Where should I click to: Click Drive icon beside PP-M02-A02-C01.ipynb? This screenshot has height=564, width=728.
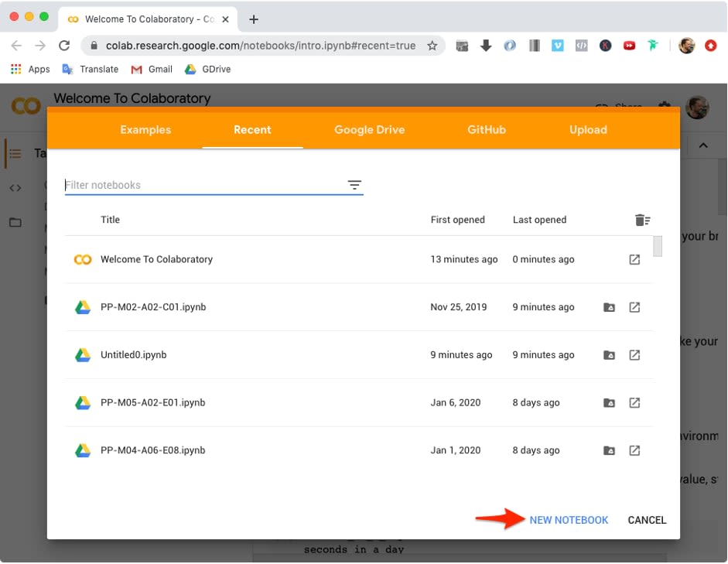point(83,307)
